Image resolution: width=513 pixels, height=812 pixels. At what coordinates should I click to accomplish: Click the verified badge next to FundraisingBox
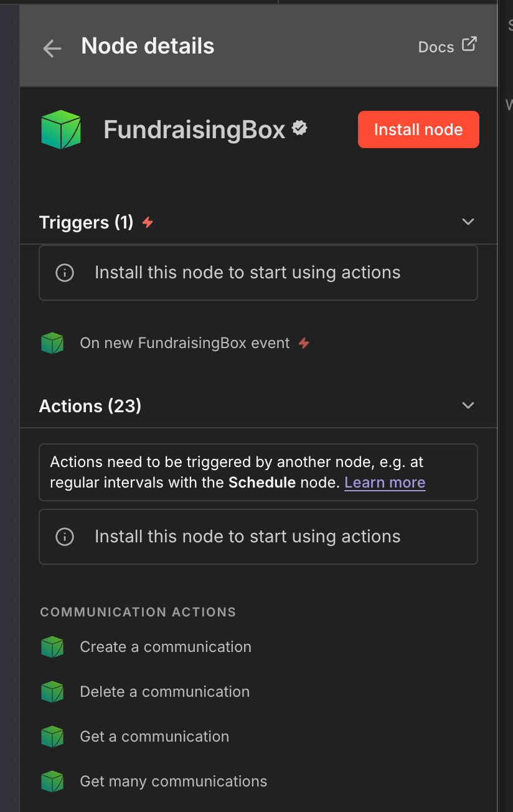pyautogui.click(x=299, y=128)
